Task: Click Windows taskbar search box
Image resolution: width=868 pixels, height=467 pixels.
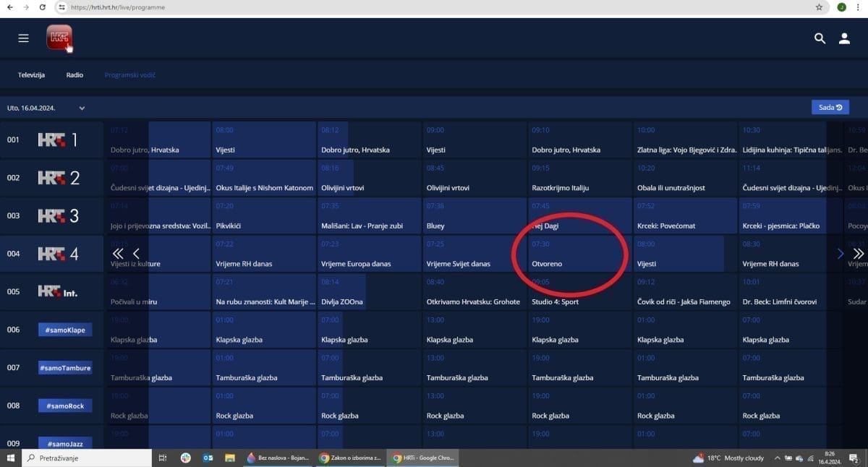Action: (x=87, y=458)
